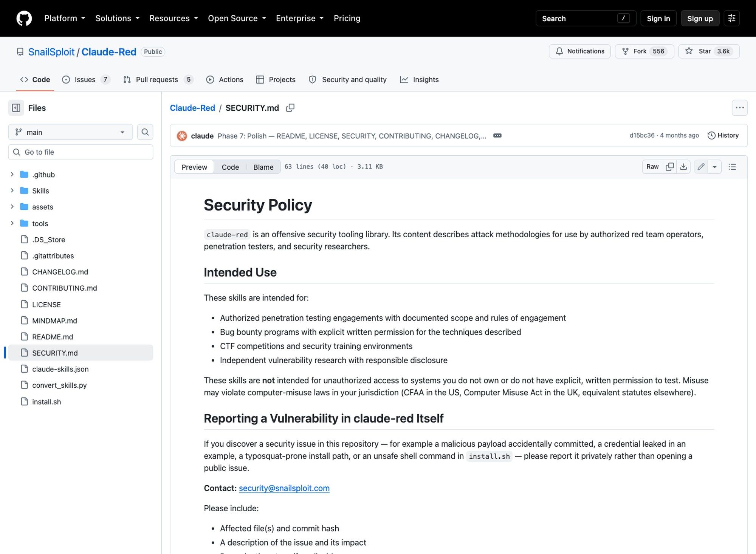Open README.md in the file tree

(53, 337)
